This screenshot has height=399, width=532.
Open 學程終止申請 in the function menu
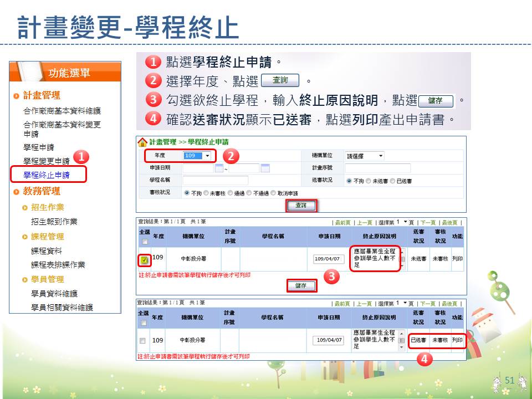click(47, 176)
